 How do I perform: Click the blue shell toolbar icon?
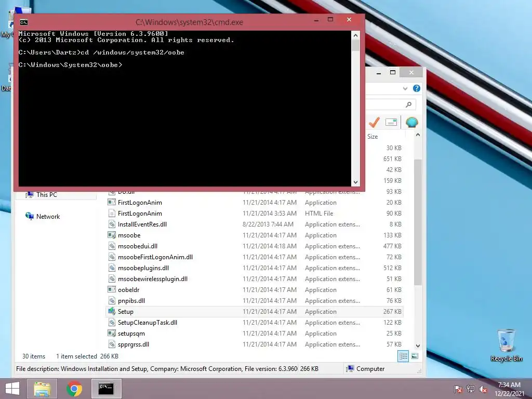pyautogui.click(x=411, y=122)
